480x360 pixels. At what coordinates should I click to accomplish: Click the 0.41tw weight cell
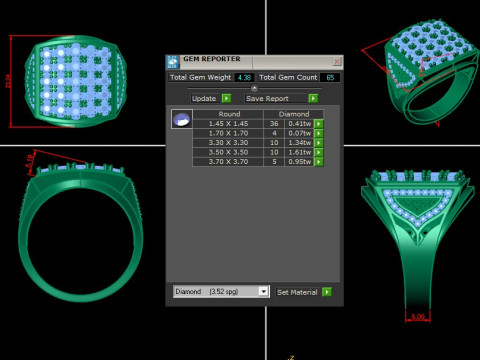(299, 124)
